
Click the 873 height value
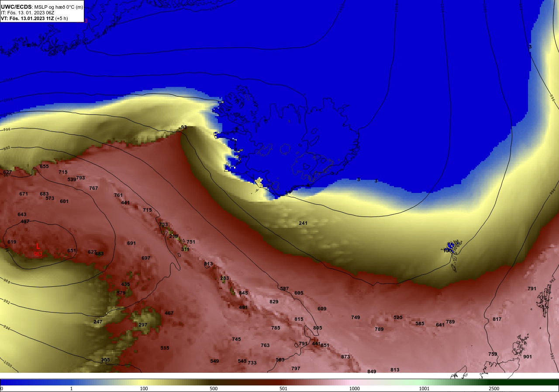[345, 357]
